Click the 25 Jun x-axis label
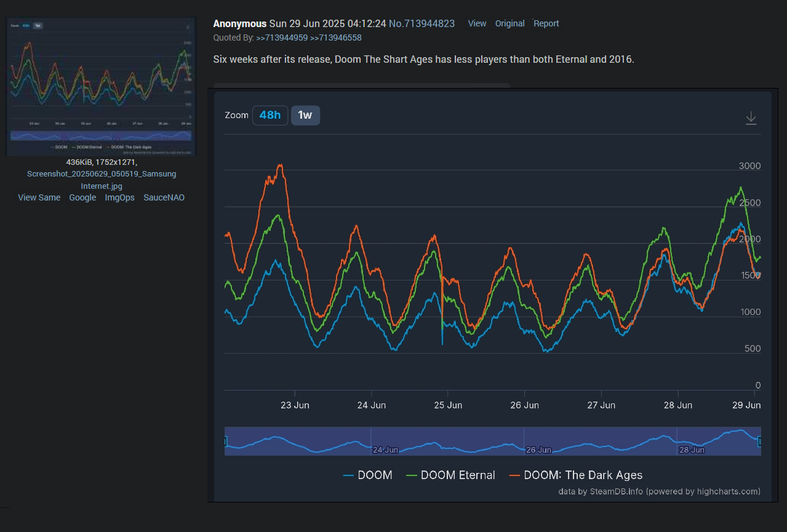787x532 pixels. point(448,405)
